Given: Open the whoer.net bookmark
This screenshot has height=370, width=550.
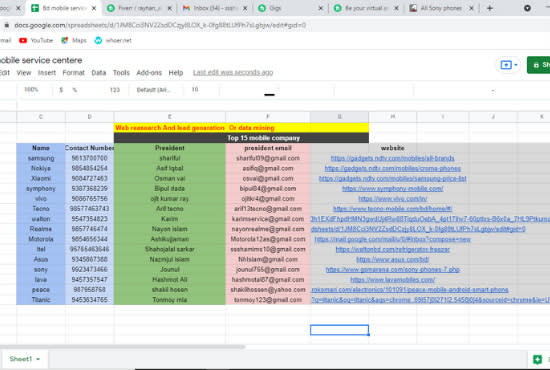Looking at the screenshot, I should click(x=113, y=40).
